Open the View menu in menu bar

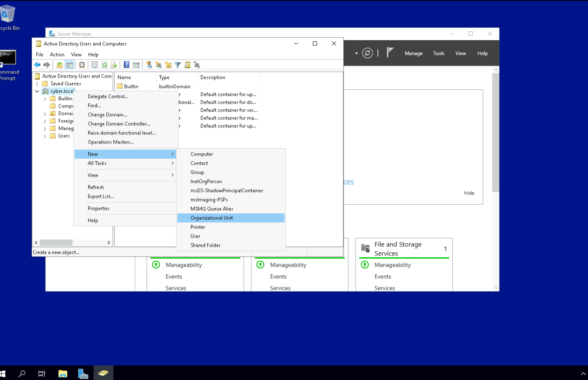pos(76,55)
